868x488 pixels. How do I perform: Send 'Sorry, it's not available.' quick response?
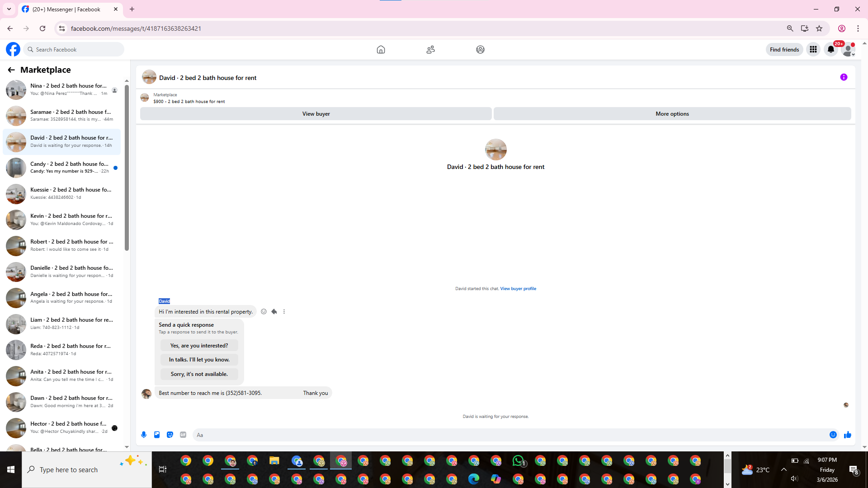199,374
